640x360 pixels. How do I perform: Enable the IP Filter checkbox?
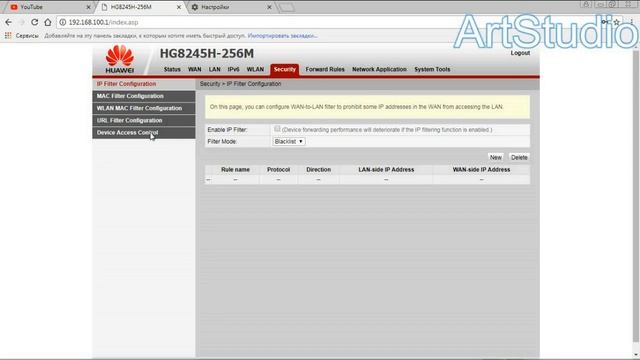pos(277,129)
